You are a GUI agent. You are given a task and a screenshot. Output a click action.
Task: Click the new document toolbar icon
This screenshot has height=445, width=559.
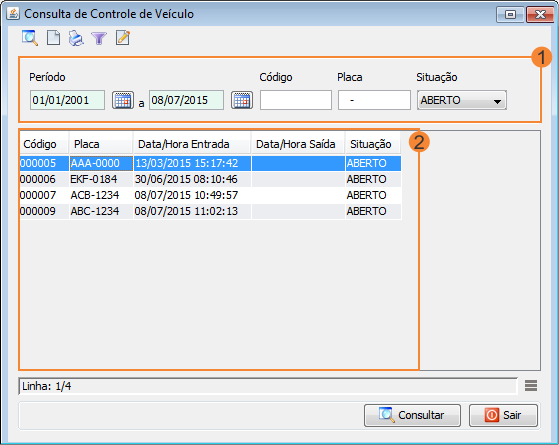click(x=53, y=38)
